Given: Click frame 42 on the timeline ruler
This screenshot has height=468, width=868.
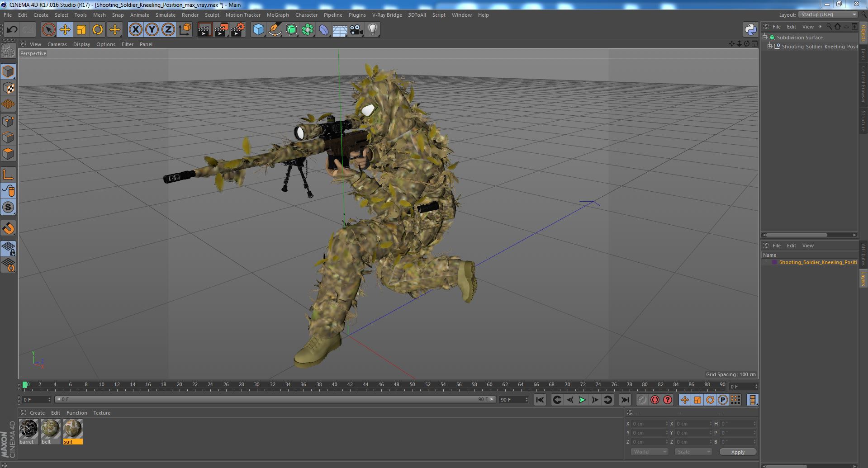Looking at the screenshot, I should pyautogui.click(x=350, y=385).
